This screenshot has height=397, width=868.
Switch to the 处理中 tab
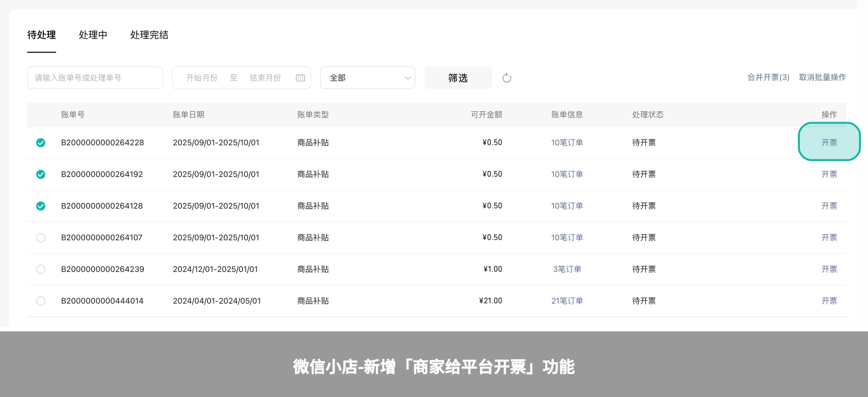point(93,35)
